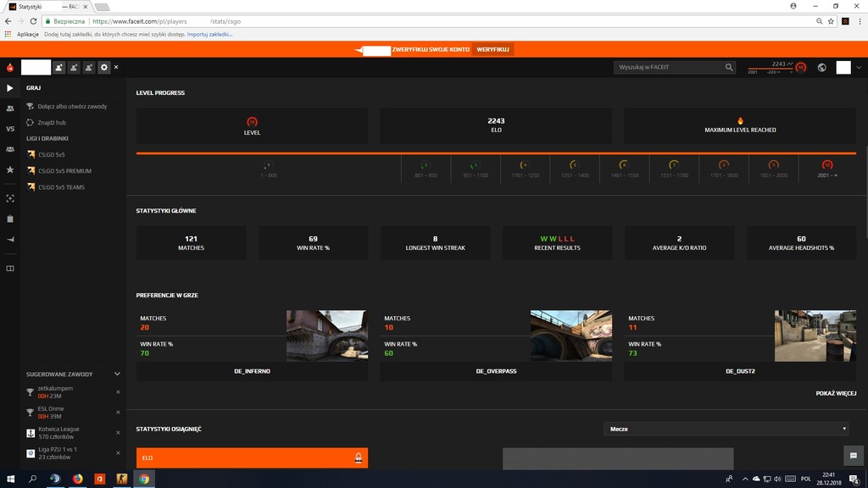Dismiss the Liga PZU 1 vs 1 suggestion
The height and width of the screenshot is (488, 868).
(x=118, y=453)
